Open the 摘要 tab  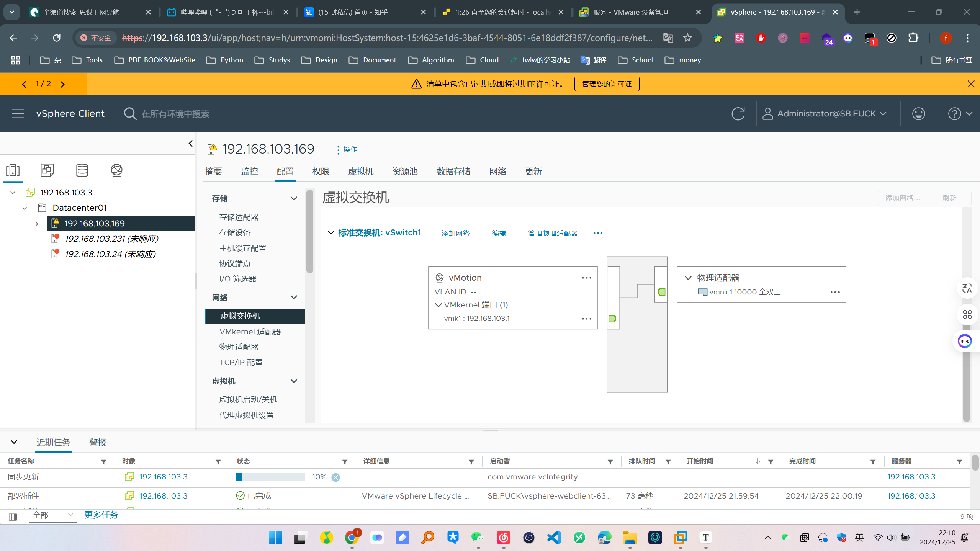pos(213,172)
